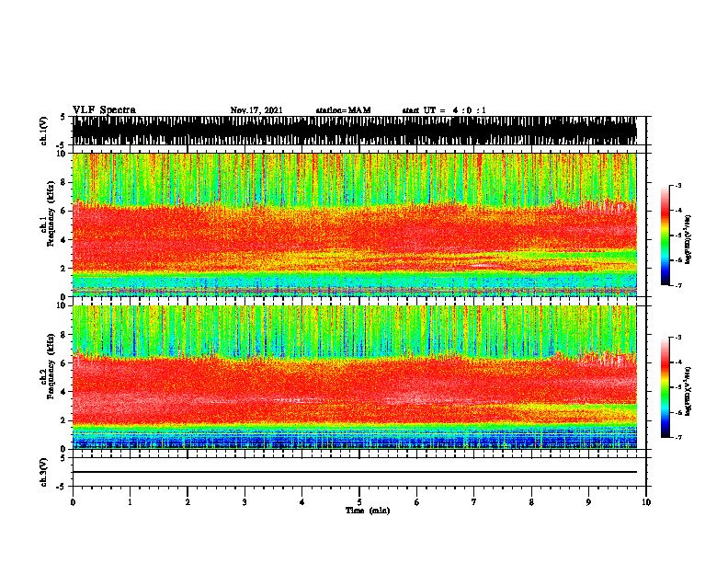Click the ch.1(V) black waveform panel
728x563 pixels.
pyautogui.click(x=354, y=131)
